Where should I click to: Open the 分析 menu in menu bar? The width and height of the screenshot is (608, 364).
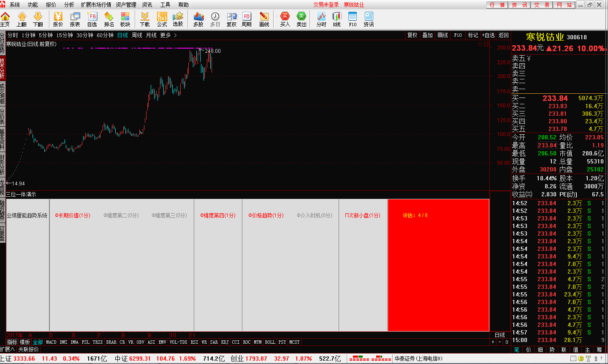[x=69, y=5]
